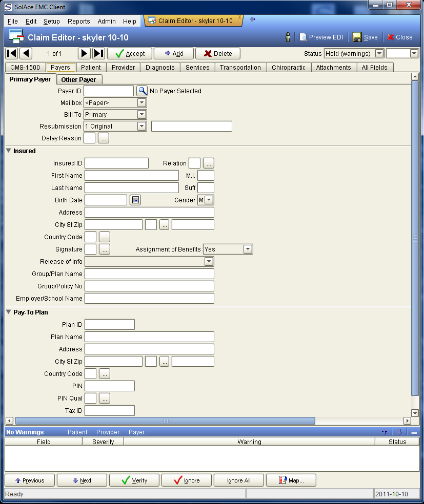Open Pay-To Plan Country Code lookup
The image size is (424, 504).
105,373
